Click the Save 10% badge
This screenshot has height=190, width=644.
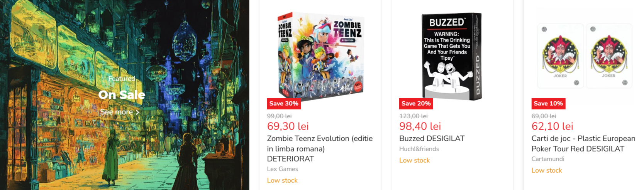(x=548, y=103)
